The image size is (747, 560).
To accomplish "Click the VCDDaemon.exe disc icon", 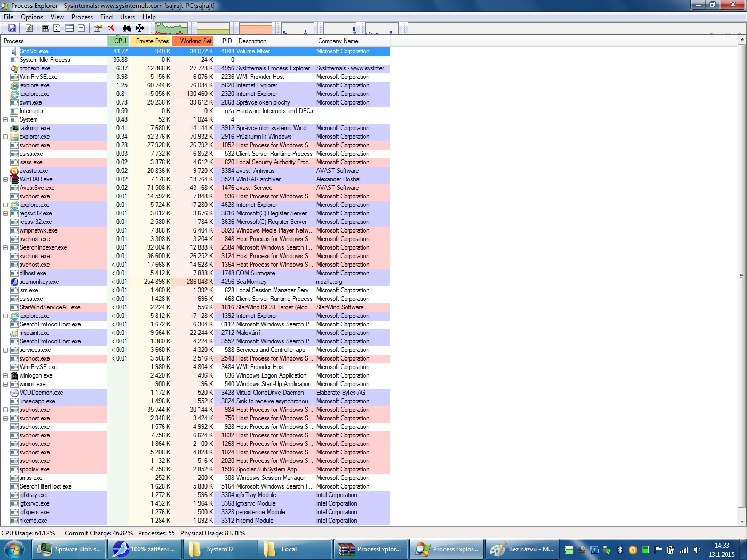I will 14,393.
